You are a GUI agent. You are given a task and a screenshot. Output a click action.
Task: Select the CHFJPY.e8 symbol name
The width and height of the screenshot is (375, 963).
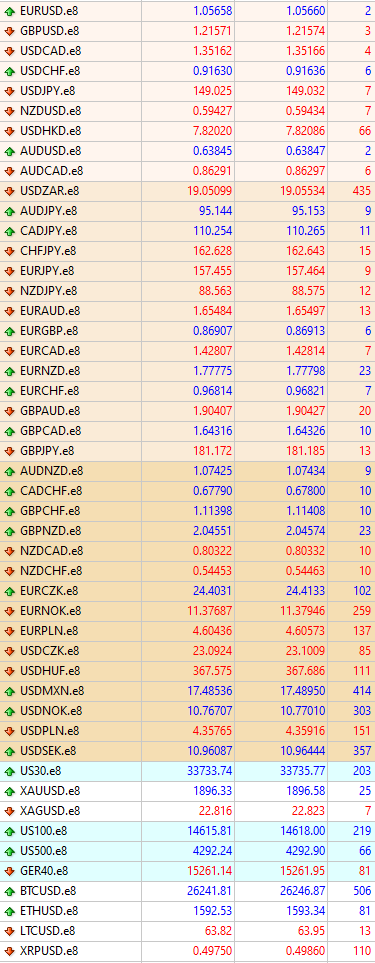tap(48, 251)
